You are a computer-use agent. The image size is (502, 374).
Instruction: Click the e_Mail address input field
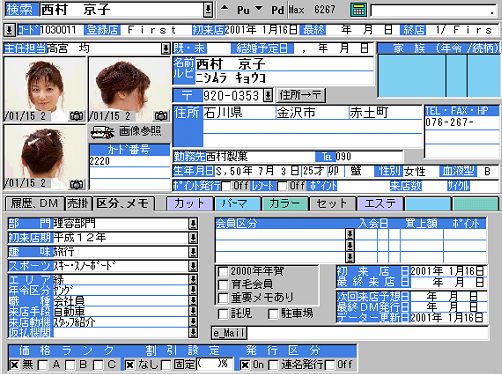click(x=367, y=333)
